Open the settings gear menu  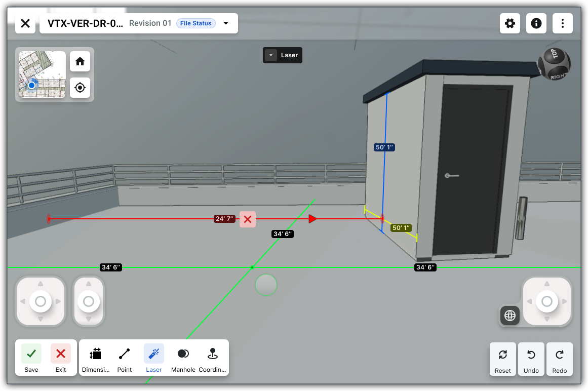coord(509,23)
